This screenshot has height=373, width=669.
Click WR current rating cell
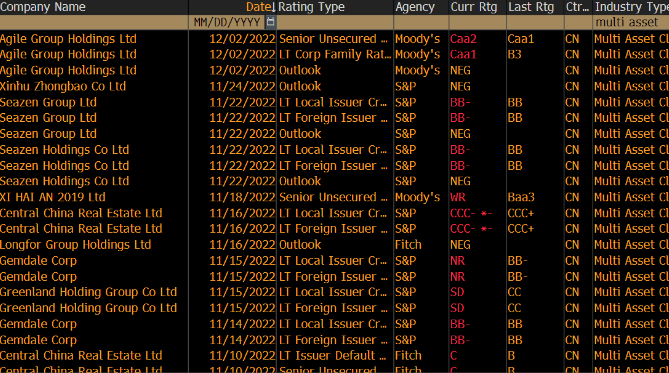click(457, 197)
